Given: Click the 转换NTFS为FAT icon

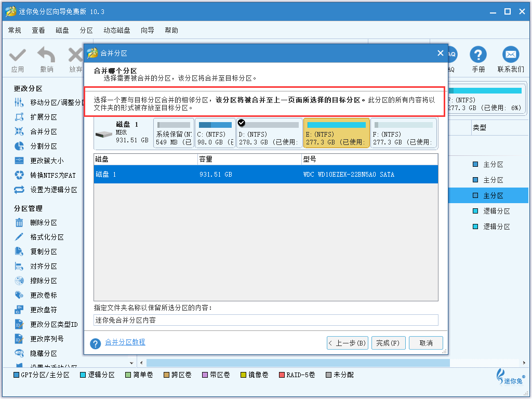Looking at the screenshot, I should click(19, 175).
